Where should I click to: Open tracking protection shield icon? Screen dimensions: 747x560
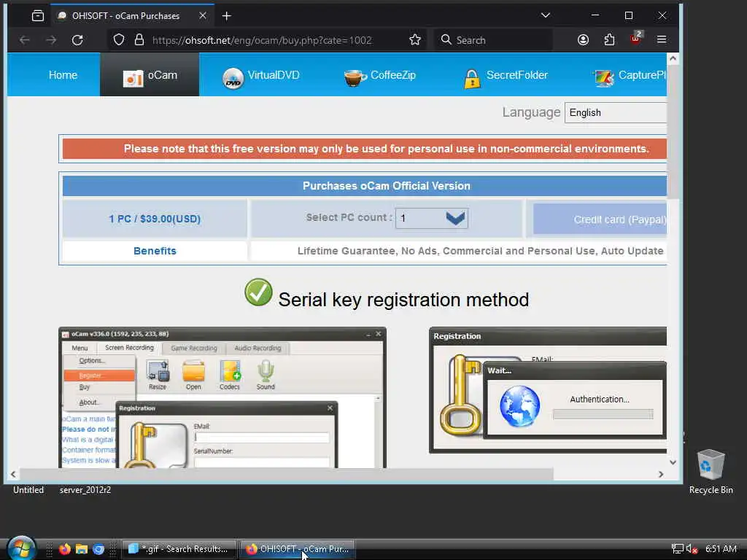[x=119, y=40]
